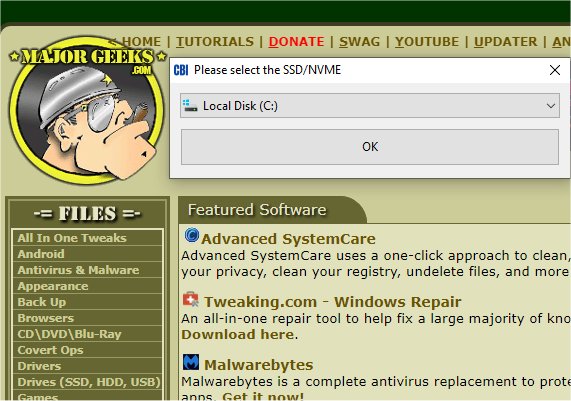Open the Browsers files category
The image size is (571, 401).
[87, 318]
